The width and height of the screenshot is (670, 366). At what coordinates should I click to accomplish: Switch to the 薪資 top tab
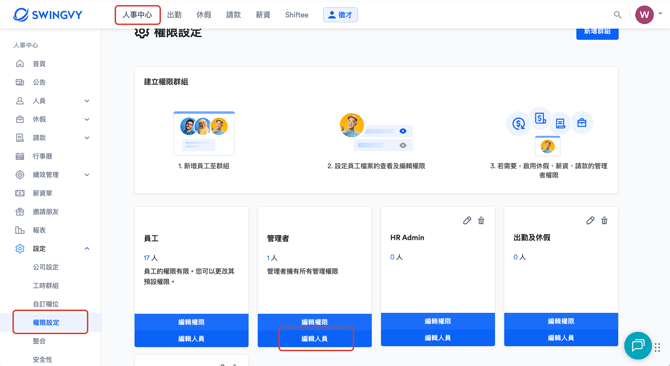tap(263, 15)
